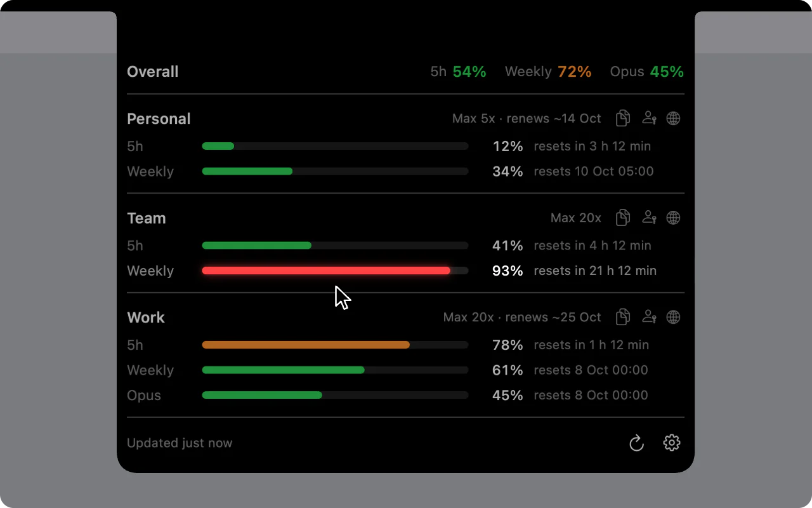Viewport: 812px width, 508px height.
Task: Click the globe icon for the Work account
Action: [x=674, y=317]
